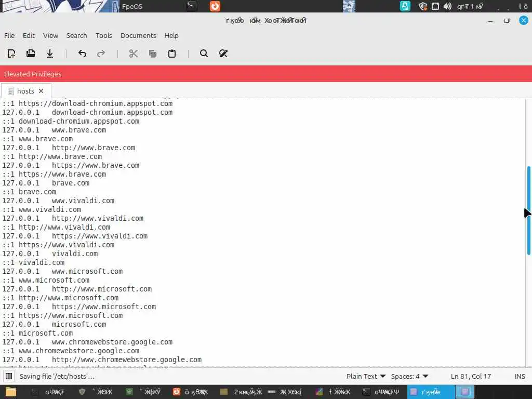Click the line 127.0.0.1 www.vivaldi.com
532x399 pixels.
click(58, 201)
